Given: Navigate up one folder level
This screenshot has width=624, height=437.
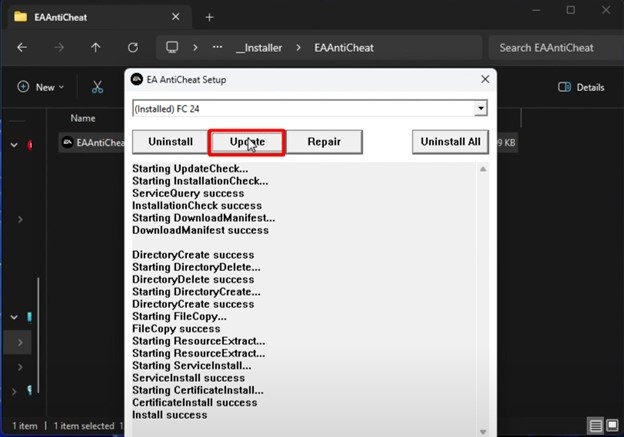Looking at the screenshot, I should [96, 47].
